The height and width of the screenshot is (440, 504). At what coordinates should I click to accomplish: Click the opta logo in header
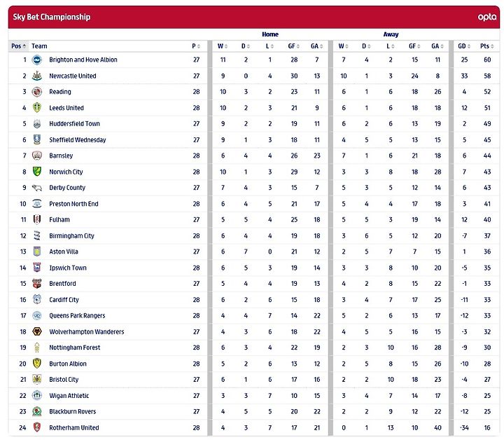(486, 17)
